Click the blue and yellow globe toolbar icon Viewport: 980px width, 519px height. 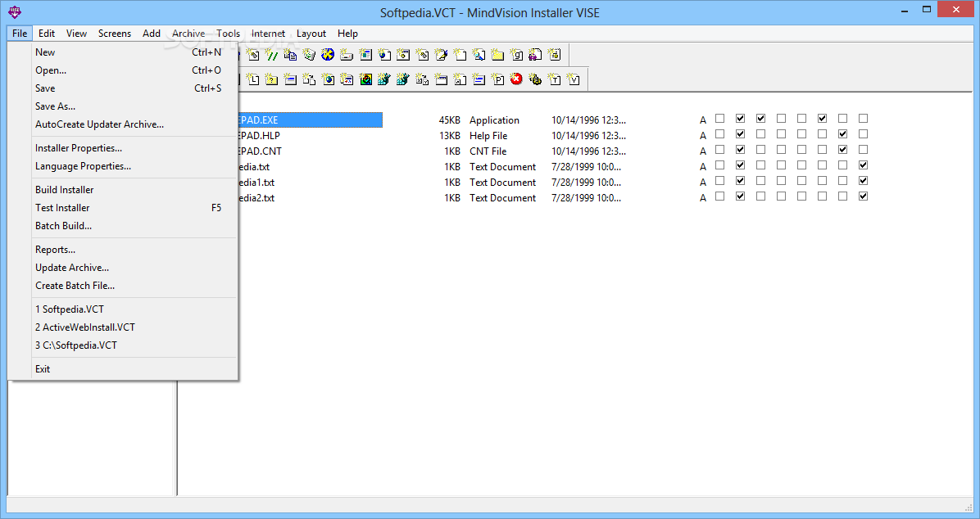pyautogui.click(x=328, y=55)
